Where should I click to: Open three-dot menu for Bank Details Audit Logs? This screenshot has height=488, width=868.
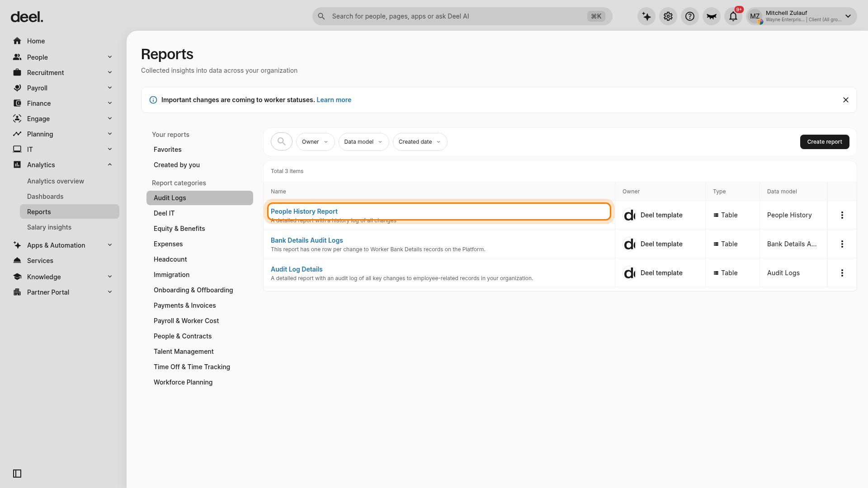[x=842, y=244]
